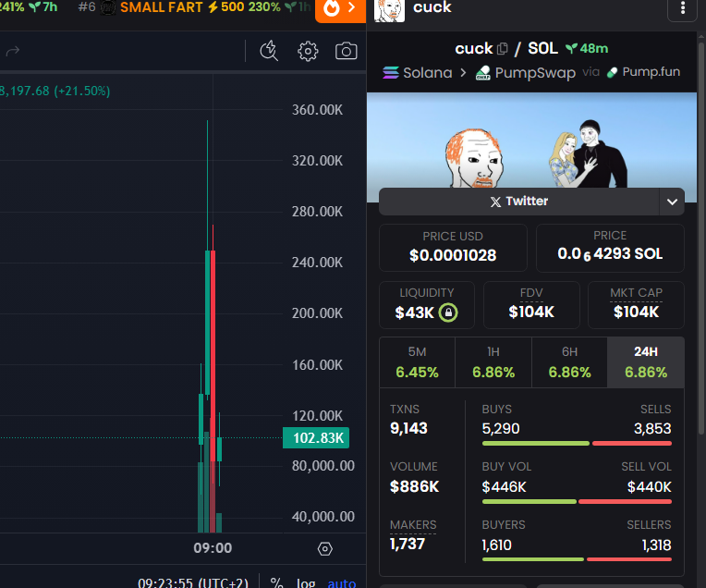The height and width of the screenshot is (588, 706).
Task: Click the FDV $104K box
Action: pos(531,305)
